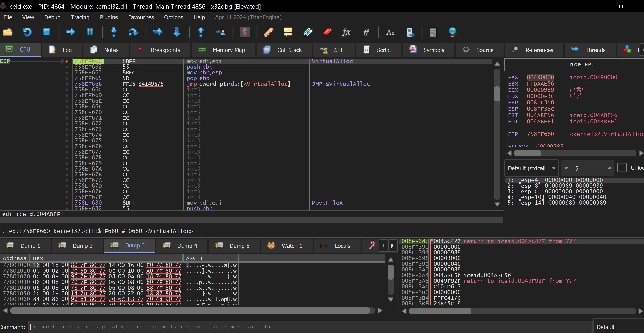The height and width of the screenshot is (333, 644).
Task: Click the dump horizontal scrollbar thumb
Action: pos(190,311)
